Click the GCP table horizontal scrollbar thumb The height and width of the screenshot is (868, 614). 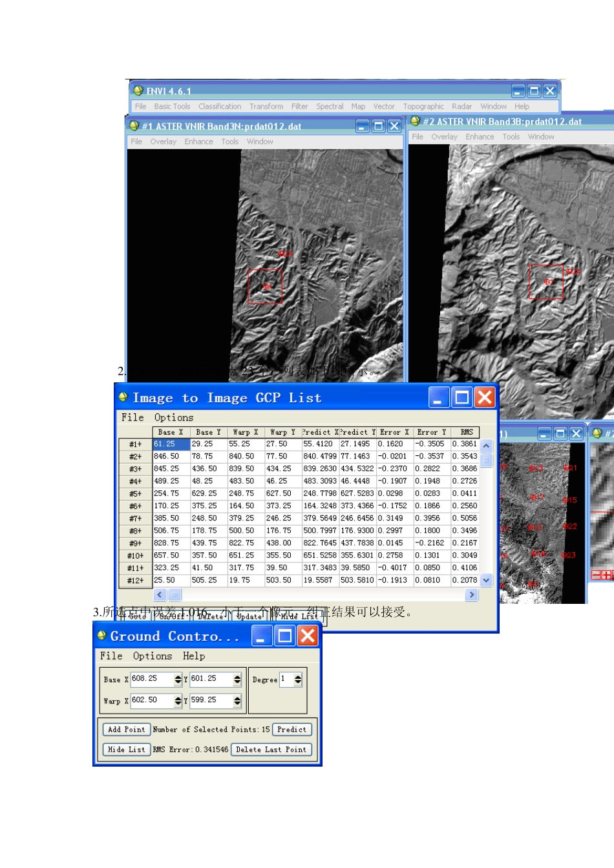point(175,595)
